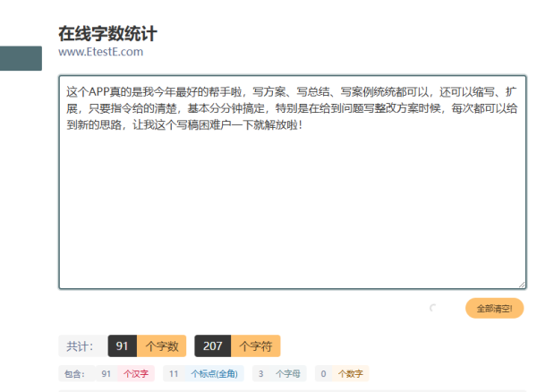Click the dark teal block on left
This screenshot has height=392, width=537.
click(21, 58)
